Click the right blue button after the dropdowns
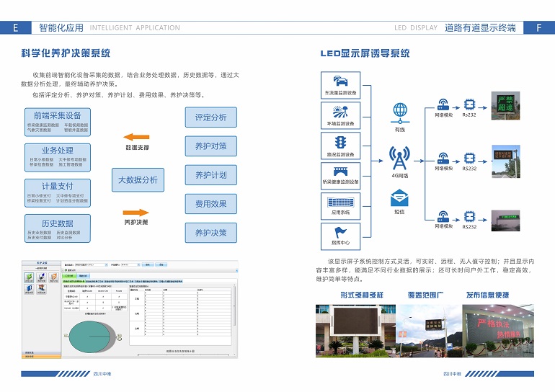The width and height of the screenshot is (555, 392). click(161, 264)
